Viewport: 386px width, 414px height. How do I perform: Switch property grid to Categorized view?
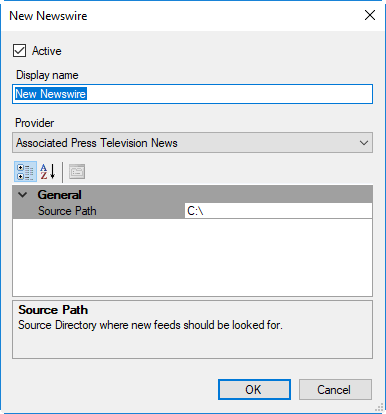point(25,172)
